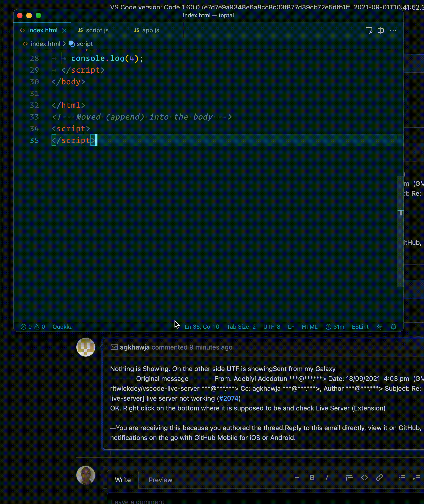This screenshot has height=504, width=424.
Task: Open the feedback icon in status bar
Action: 379,327
